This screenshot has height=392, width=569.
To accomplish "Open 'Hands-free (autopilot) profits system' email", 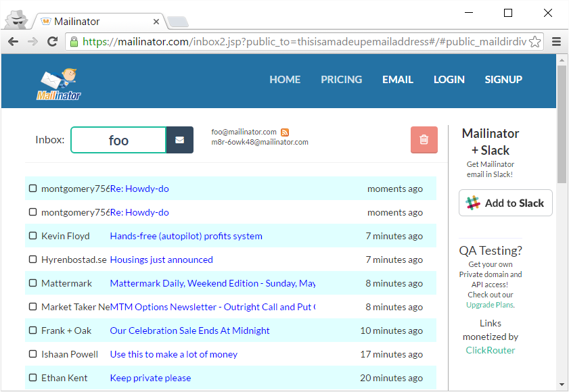I will [x=186, y=236].
